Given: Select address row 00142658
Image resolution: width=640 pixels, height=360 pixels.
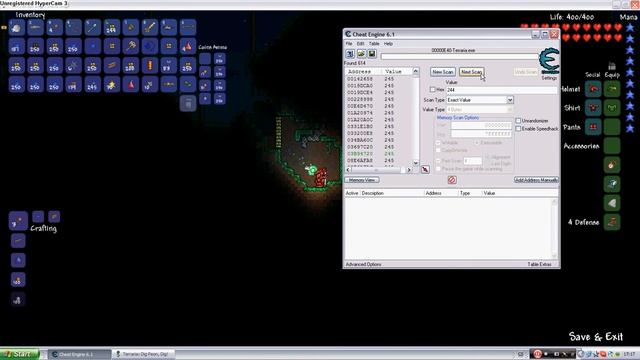Looking at the screenshot, I should tap(378, 79).
